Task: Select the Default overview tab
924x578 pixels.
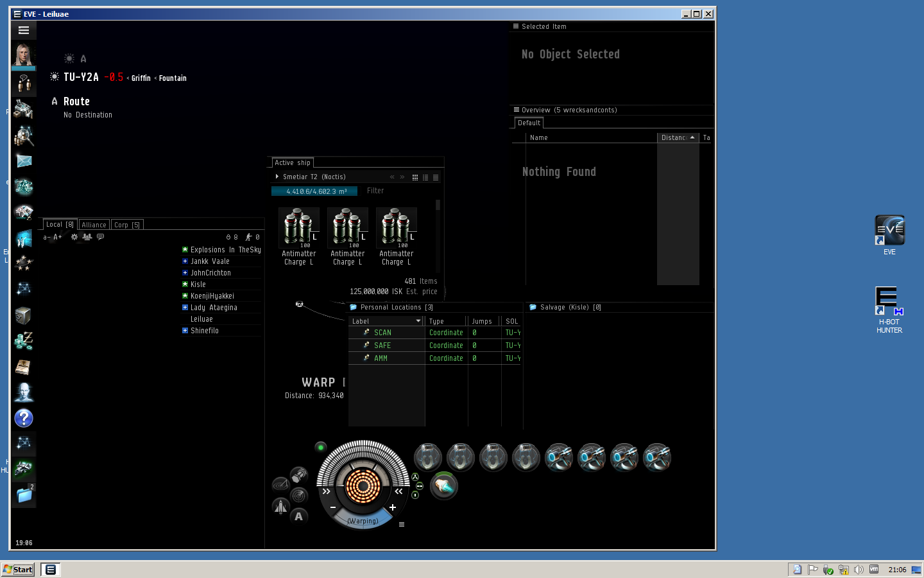Action: click(x=529, y=123)
